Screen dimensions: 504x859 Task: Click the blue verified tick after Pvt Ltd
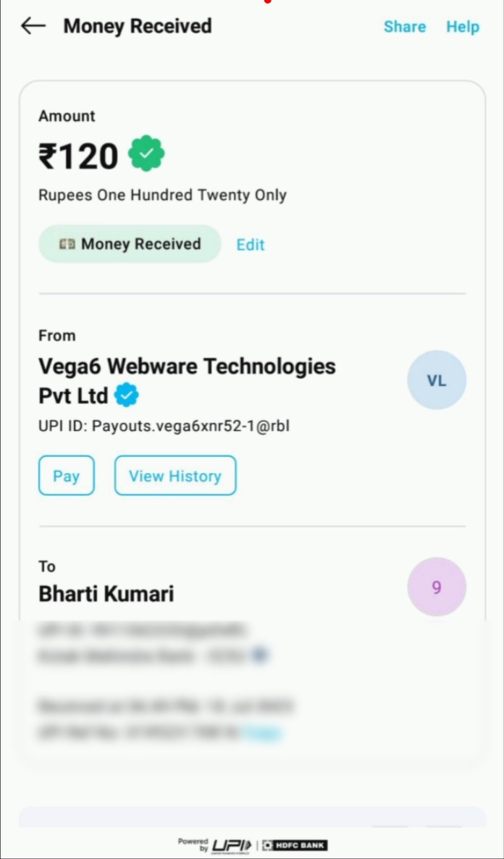(x=127, y=395)
